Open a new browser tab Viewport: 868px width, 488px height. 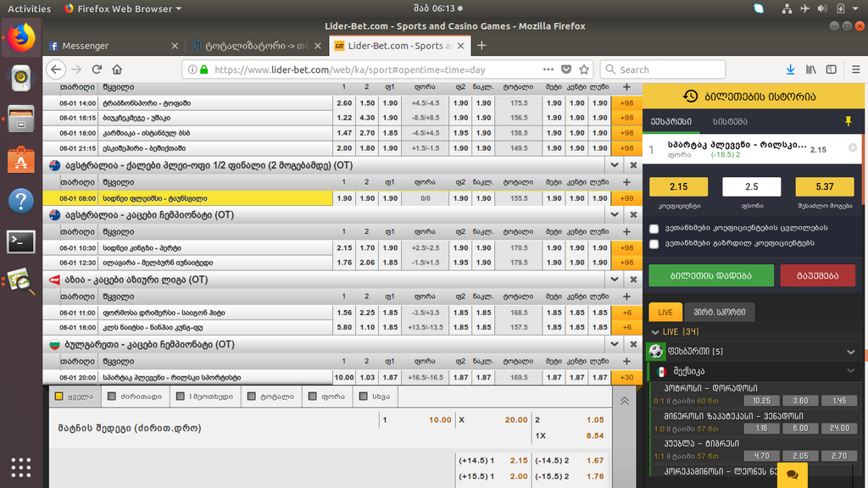481,46
